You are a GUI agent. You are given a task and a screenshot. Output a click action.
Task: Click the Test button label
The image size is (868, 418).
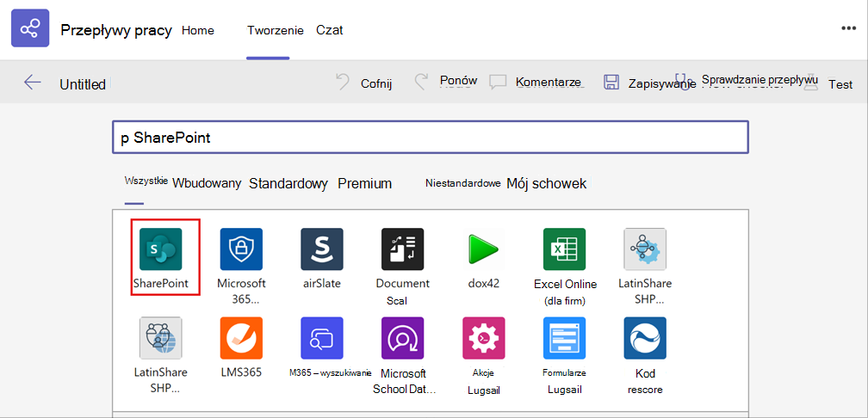point(840,84)
